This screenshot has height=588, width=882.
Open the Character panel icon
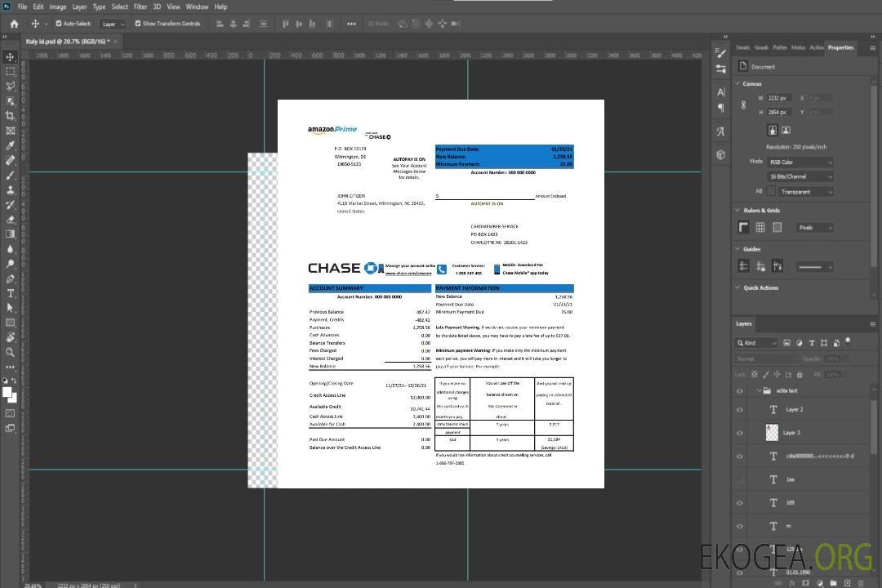tap(721, 92)
